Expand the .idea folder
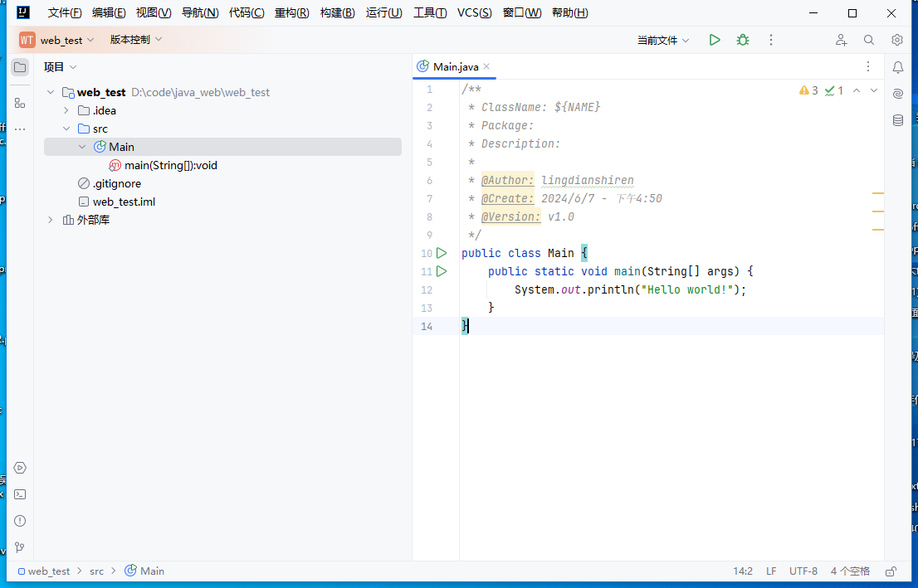 (x=66, y=110)
